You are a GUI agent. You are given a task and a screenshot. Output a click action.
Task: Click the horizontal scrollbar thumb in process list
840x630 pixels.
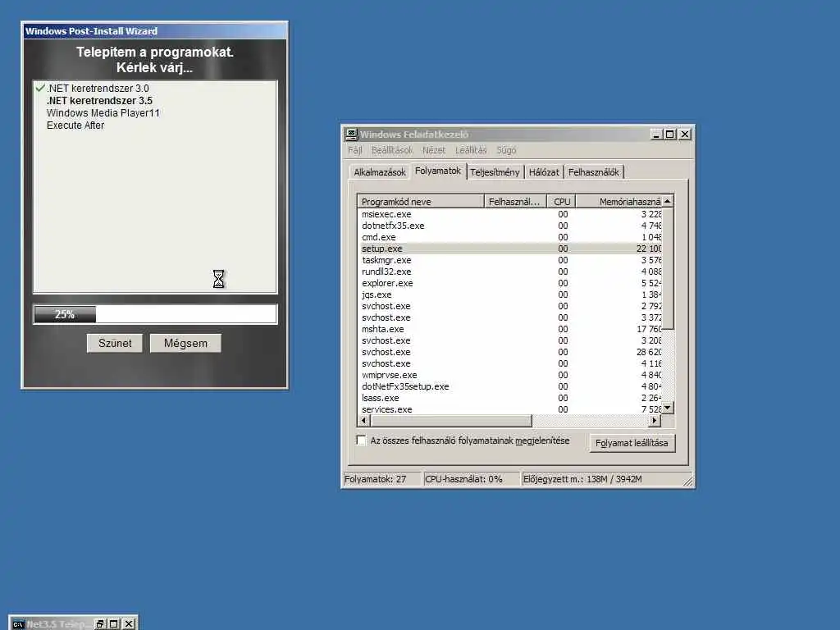pyautogui.click(x=450, y=421)
